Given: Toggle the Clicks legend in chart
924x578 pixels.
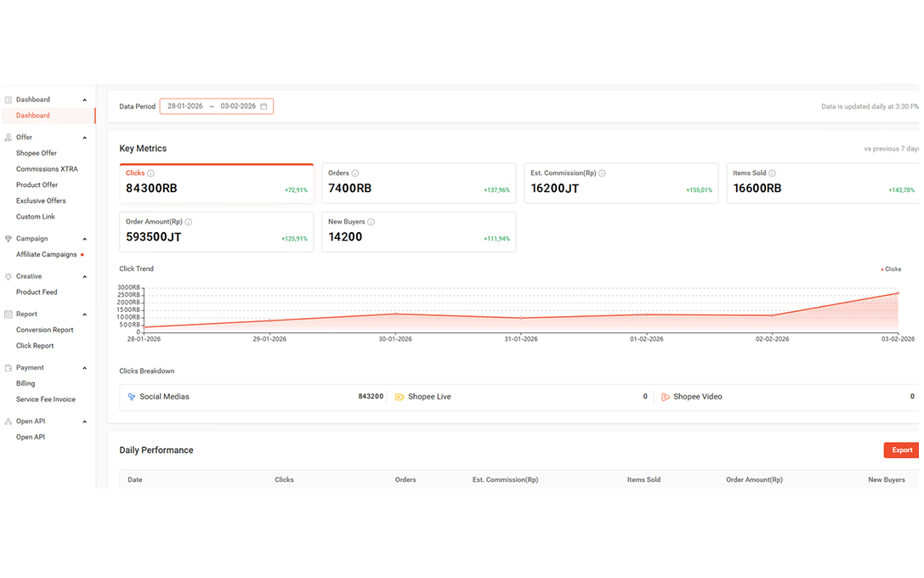Looking at the screenshot, I should point(891,269).
